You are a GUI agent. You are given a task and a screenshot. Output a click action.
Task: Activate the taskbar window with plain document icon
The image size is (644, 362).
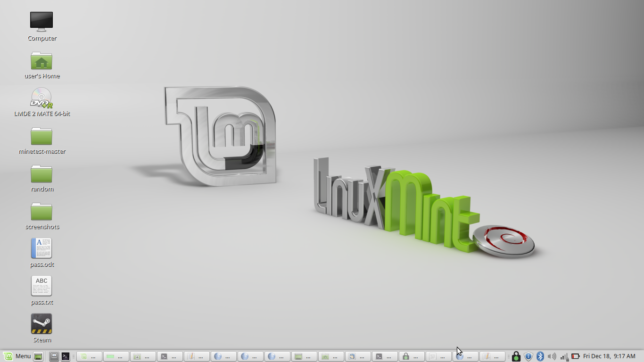(x=438, y=357)
